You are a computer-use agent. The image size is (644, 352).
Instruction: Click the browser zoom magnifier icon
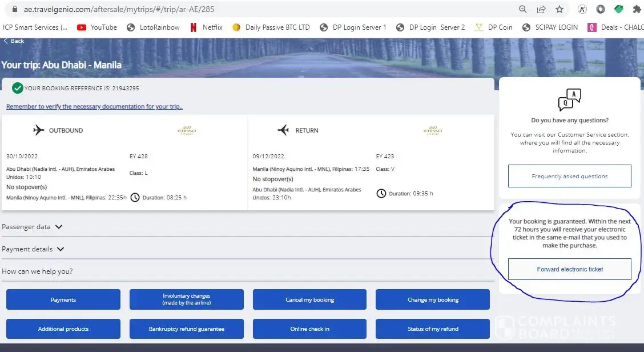(522, 9)
